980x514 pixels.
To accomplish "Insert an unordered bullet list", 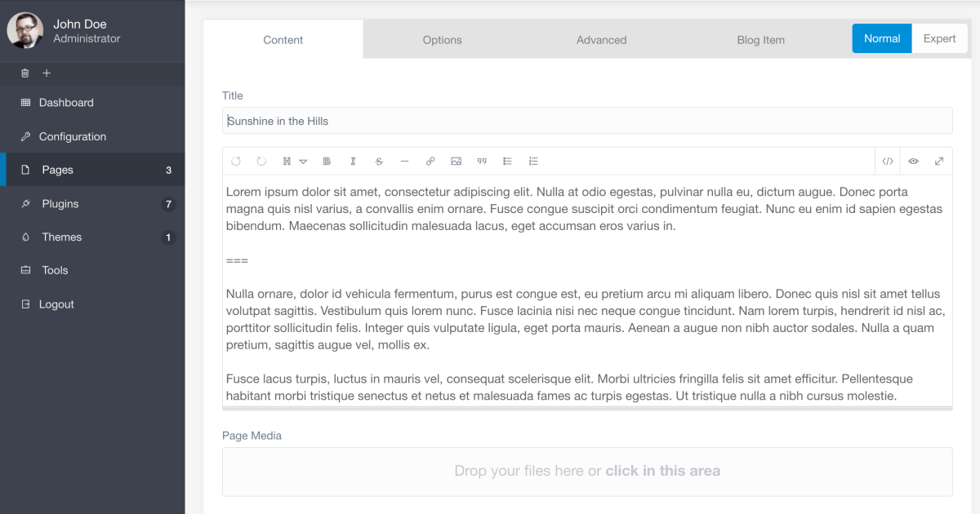I will [x=507, y=162].
